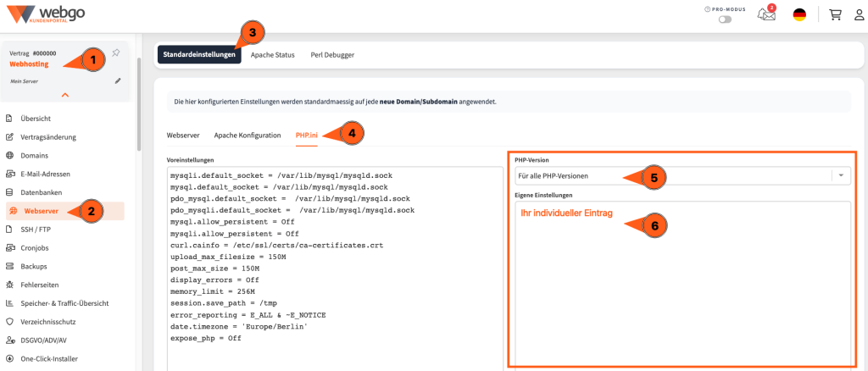Click the SSH / FTP file icon
This screenshot has width=868, height=371.
click(x=9, y=229)
